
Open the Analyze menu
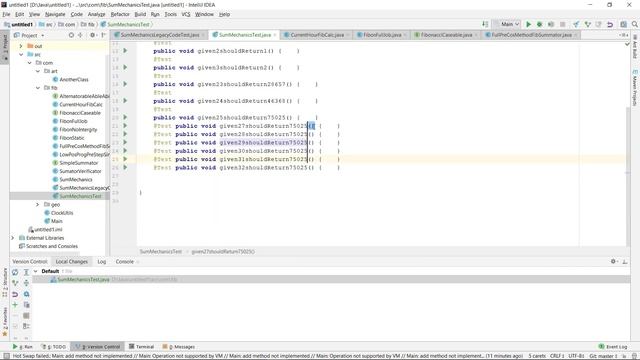pos(96,14)
